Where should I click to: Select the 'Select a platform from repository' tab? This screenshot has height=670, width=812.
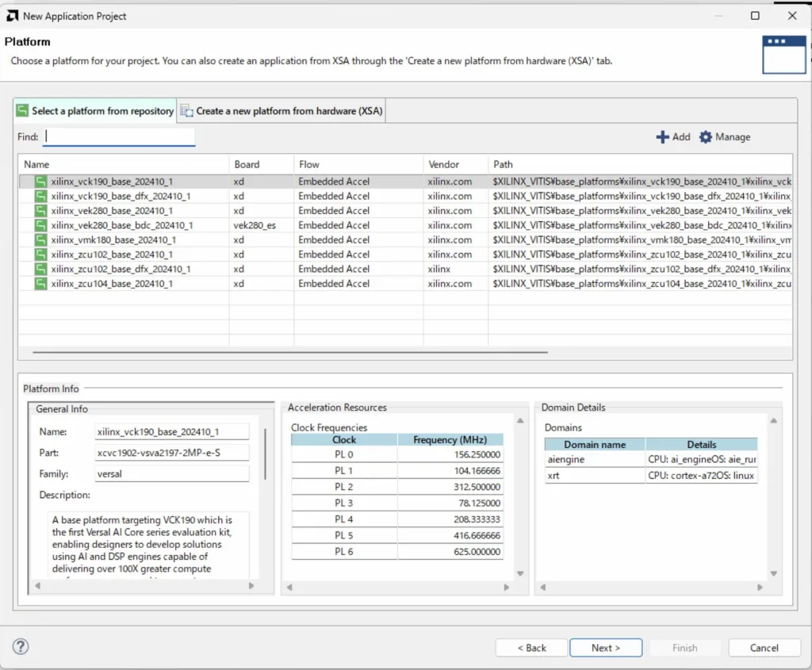pos(95,111)
